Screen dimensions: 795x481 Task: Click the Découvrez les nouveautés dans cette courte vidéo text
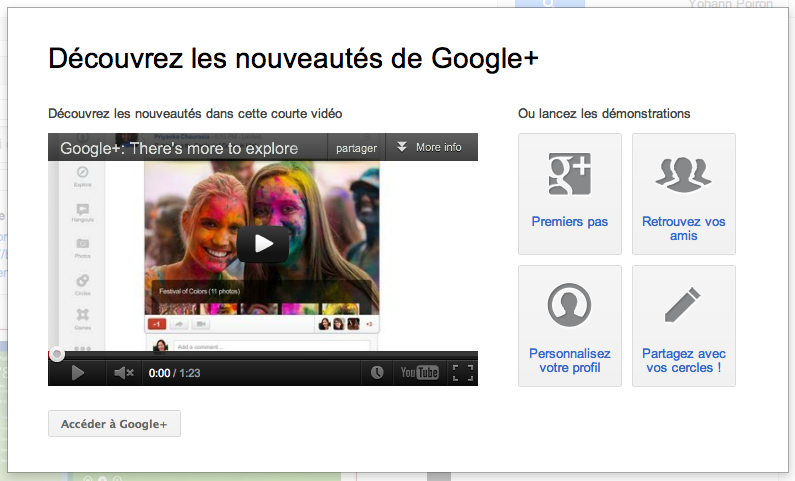point(195,114)
